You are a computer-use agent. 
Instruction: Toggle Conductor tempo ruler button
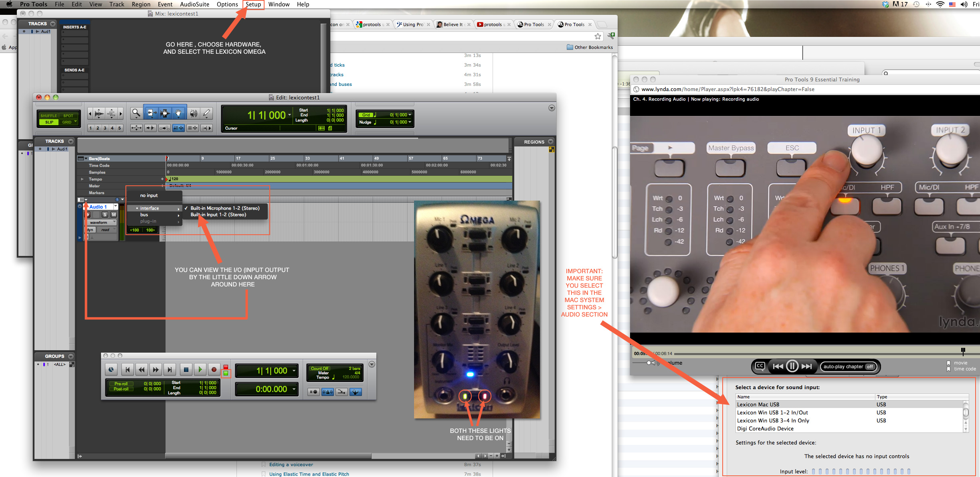[x=356, y=392]
